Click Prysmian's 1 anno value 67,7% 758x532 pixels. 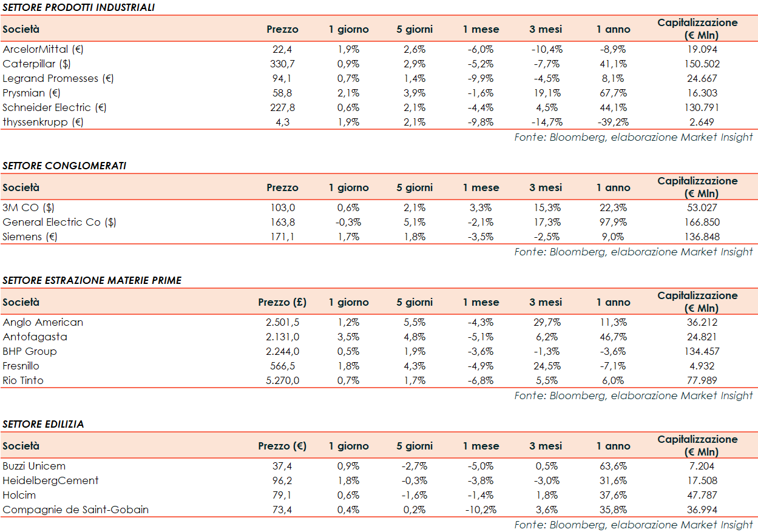pos(613,93)
